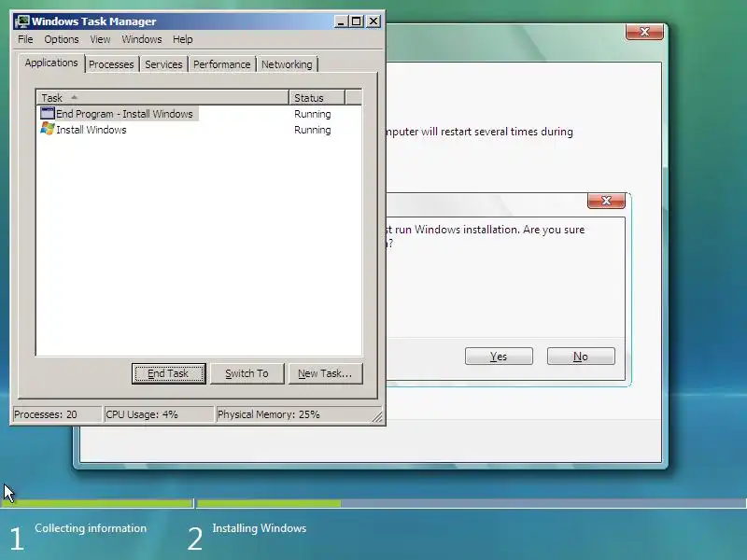
Task: Open the Help menu
Action: click(182, 39)
